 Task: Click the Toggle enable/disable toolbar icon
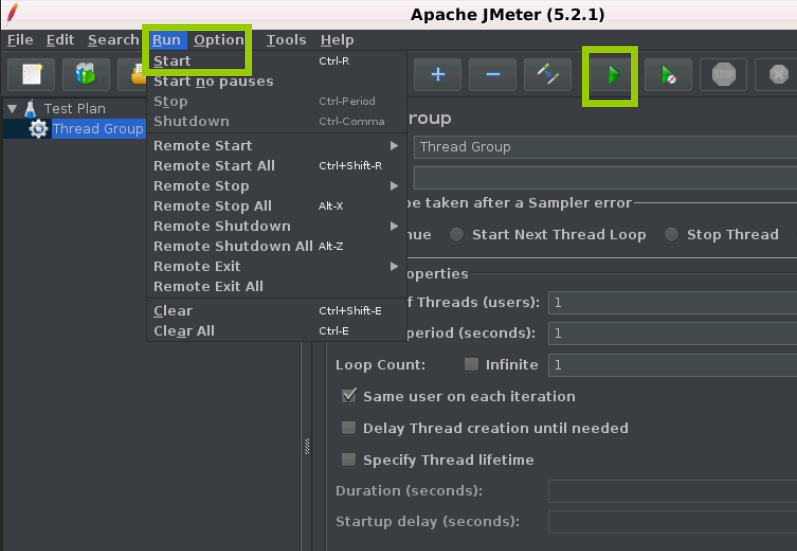[x=547, y=74]
